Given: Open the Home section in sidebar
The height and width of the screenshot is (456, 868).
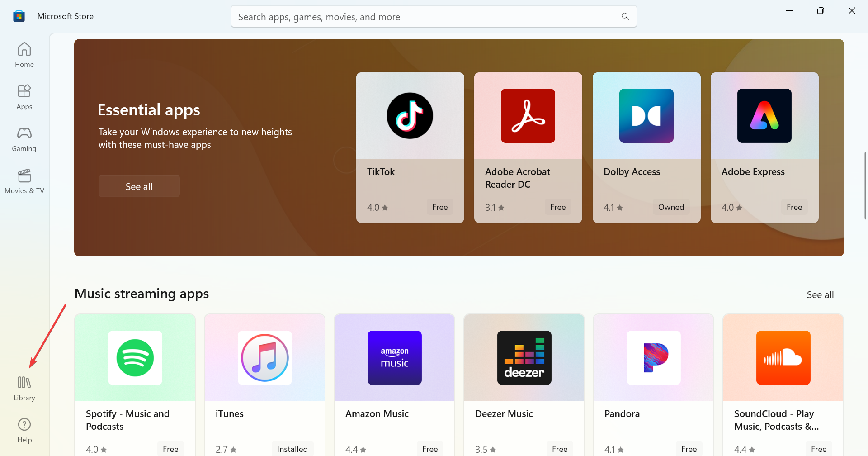Looking at the screenshot, I should [x=24, y=55].
